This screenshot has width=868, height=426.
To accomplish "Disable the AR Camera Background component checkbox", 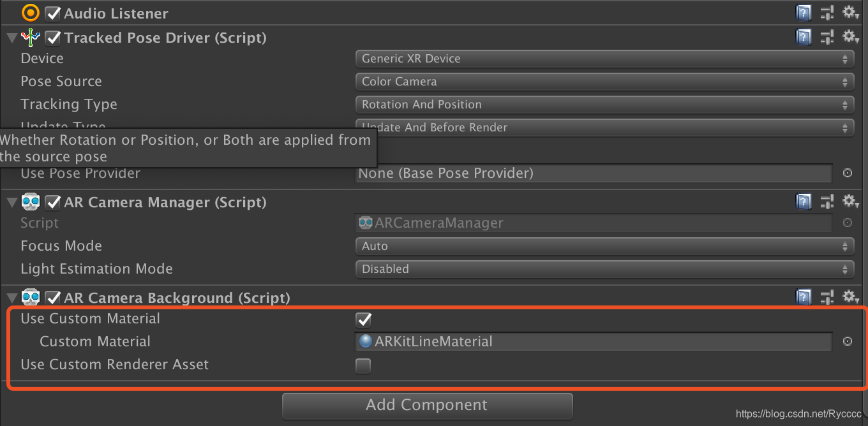I will point(53,298).
